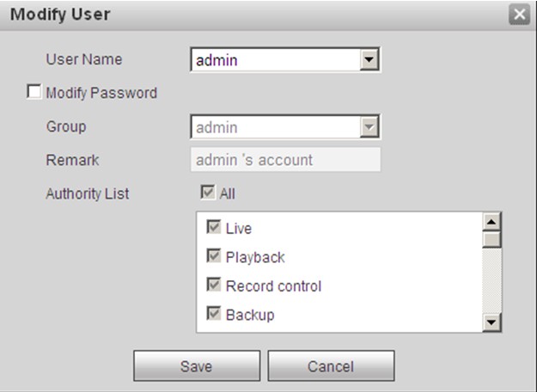
Task: Toggle the Backup authority checkbox
Action: tap(214, 314)
